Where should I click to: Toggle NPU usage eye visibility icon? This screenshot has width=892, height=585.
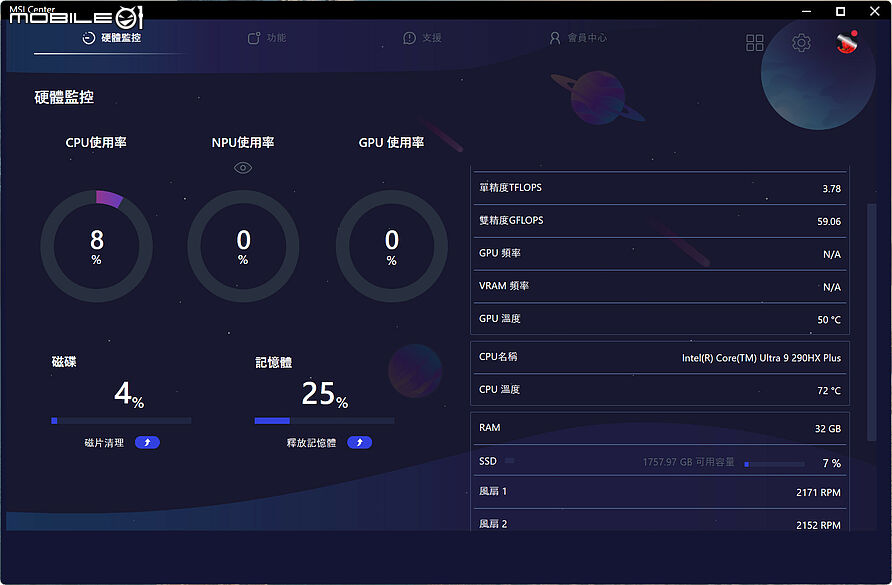click(x=243, y=168)
